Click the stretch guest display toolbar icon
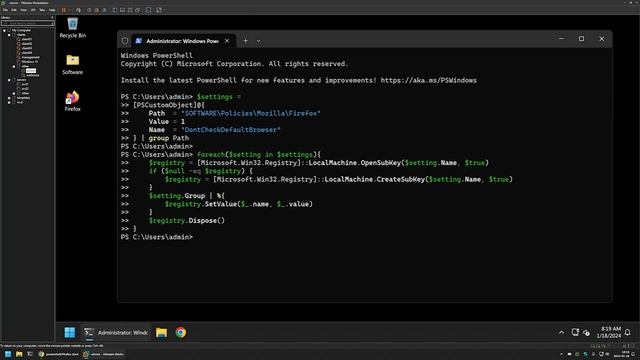640x360 pixels. (159, 10)
